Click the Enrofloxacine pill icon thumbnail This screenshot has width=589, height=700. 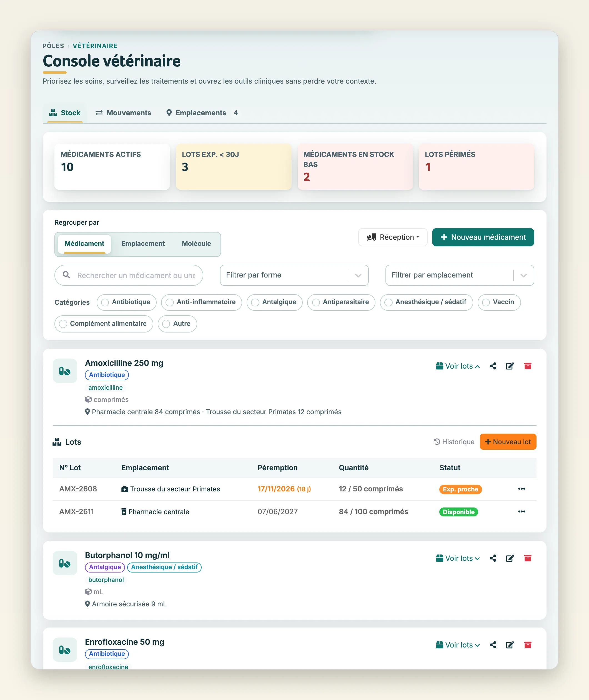point(65,650)
